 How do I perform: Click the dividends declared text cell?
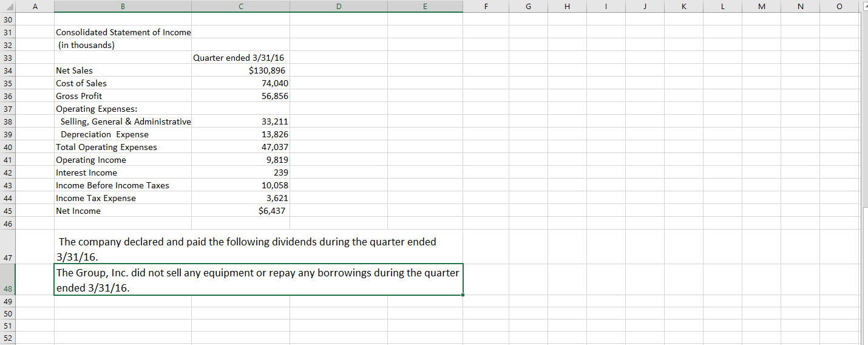coord(259,247)
